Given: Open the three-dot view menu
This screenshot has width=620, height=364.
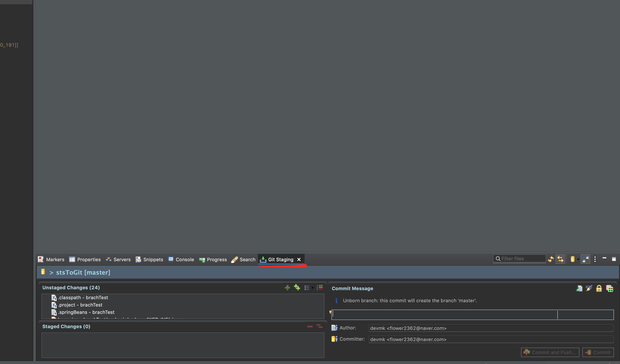Looking at the screenshot, I should point(595,259).
